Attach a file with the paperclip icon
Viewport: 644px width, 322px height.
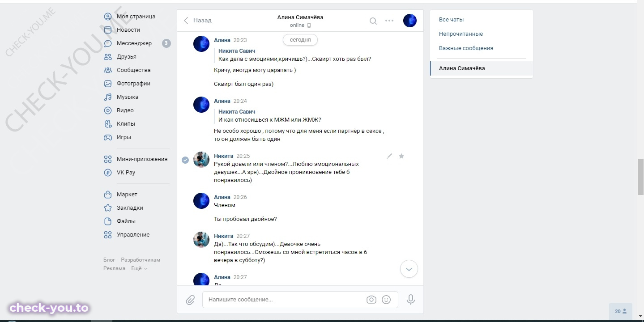click(190, 300)
